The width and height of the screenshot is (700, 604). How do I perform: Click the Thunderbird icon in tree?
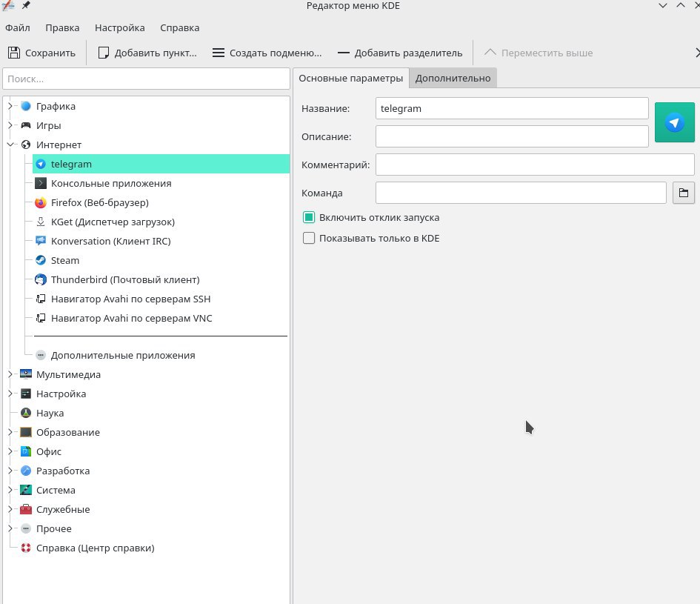[x=41, y=279]
